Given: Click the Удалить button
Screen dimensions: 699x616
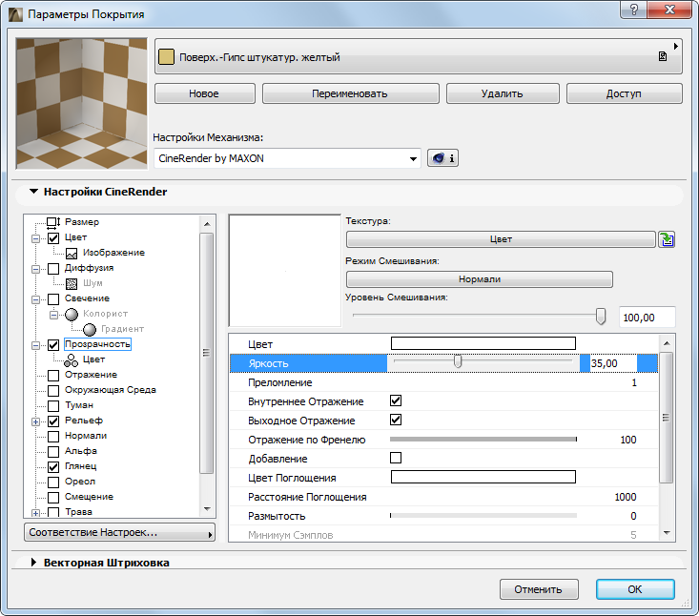Looking at the screenshot, I should [x=503, y=93].
